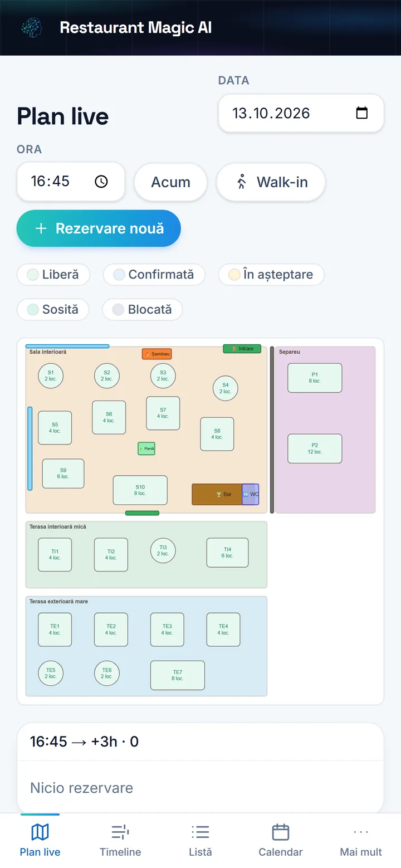
Task: Click the Terasa interioară mică label
Action: click(x=58, y=526)
